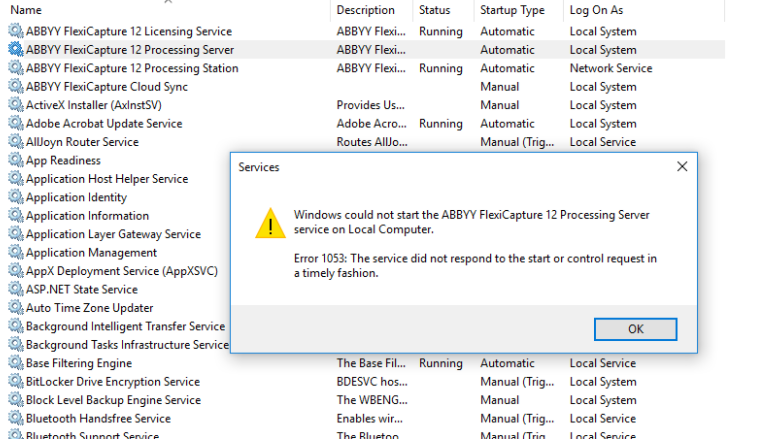Image resolution: width=760 pixels, height=444 pixels.
Task: Select ABBYY FlexiCapture 12 Licensing Service gear icon
Action: [x=16, y=31]
